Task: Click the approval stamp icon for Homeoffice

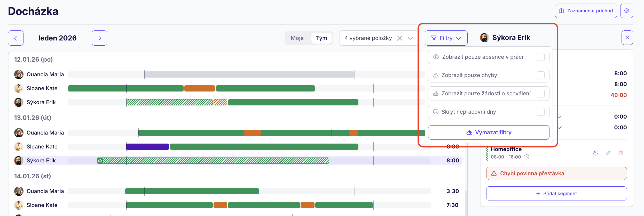Action: coord(595,153)
